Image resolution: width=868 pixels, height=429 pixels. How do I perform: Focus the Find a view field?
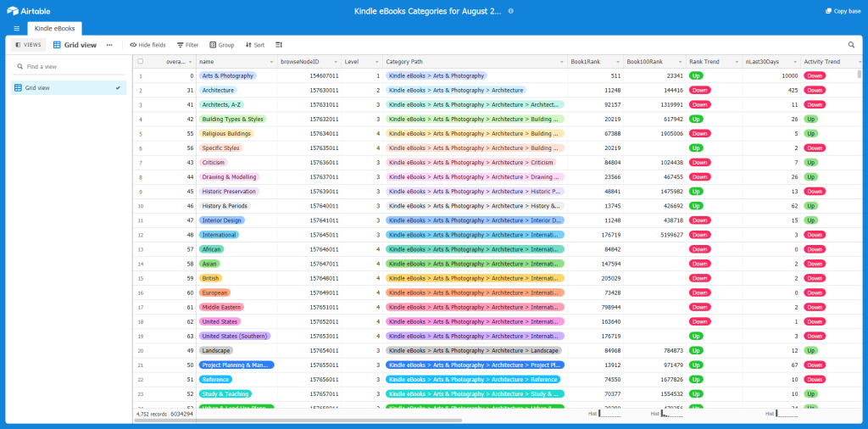[x=70, y=66]
